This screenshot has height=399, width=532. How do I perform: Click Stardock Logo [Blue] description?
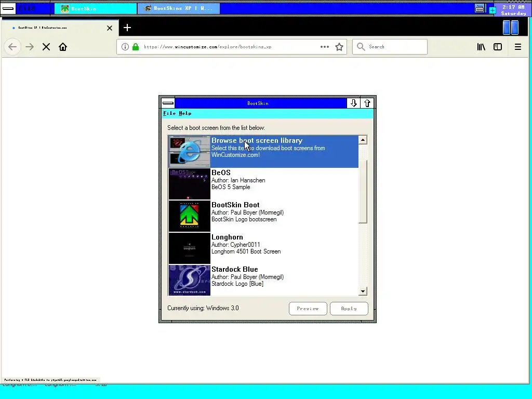(x=237, y=284)
